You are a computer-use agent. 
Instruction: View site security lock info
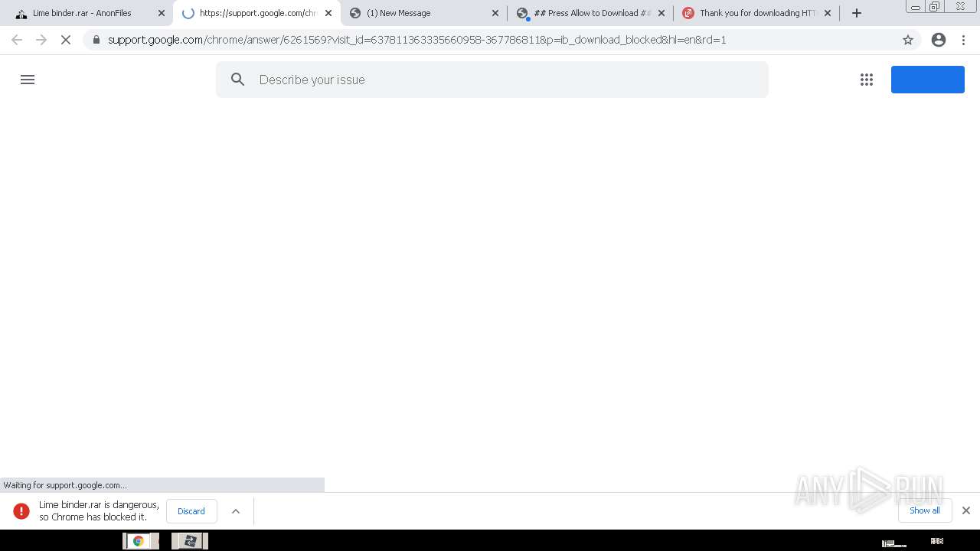(96, 40)
